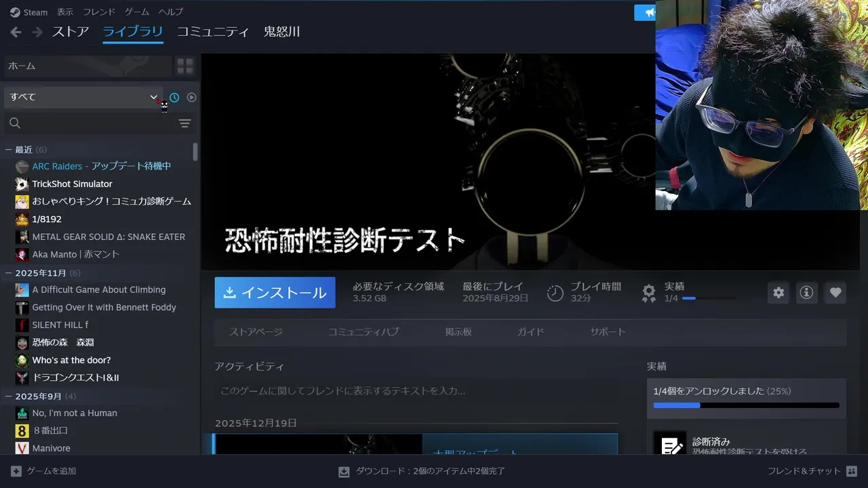Click the back navigation arrow
The height and width of the screenshot is (488, 868).
click(16, 32)
